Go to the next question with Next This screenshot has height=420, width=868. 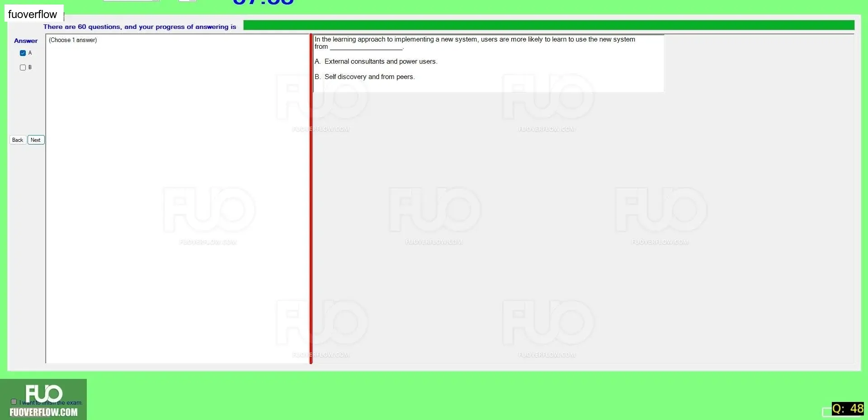[36, 140]
